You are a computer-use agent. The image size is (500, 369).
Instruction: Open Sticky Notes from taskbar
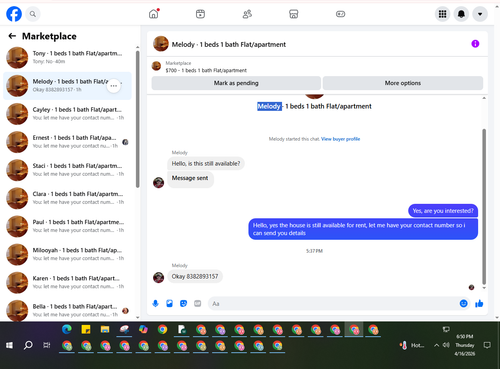86,330
